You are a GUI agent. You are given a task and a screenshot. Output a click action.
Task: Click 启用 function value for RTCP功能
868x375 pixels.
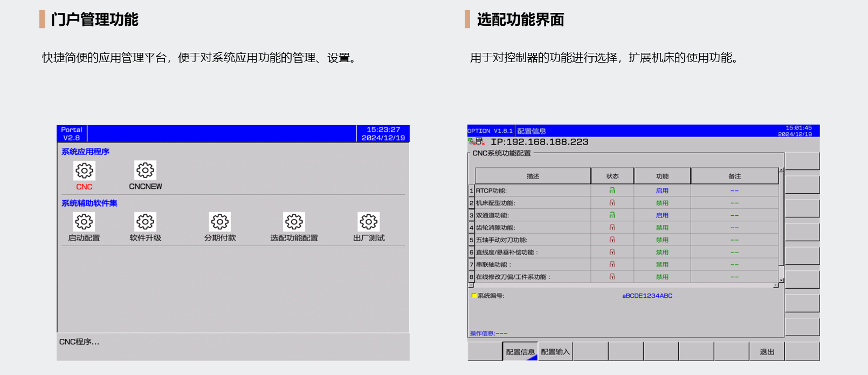tap(662, 190)
